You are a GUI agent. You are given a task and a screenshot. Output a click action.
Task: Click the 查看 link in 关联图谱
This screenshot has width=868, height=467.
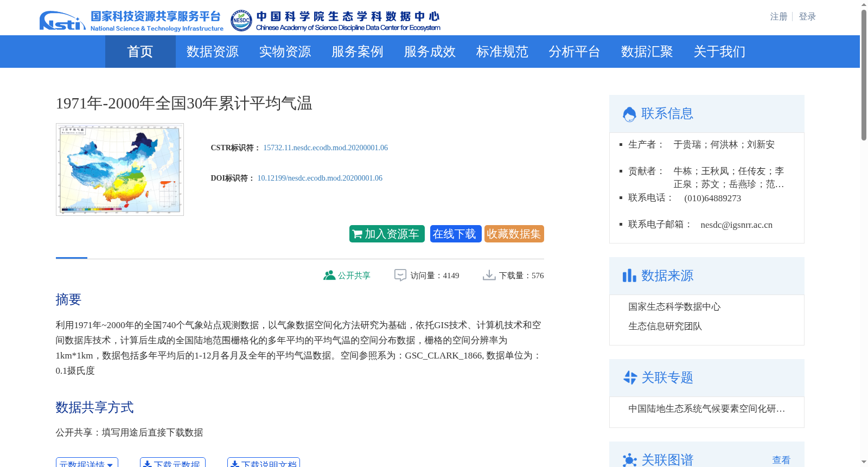pos(781,460)
